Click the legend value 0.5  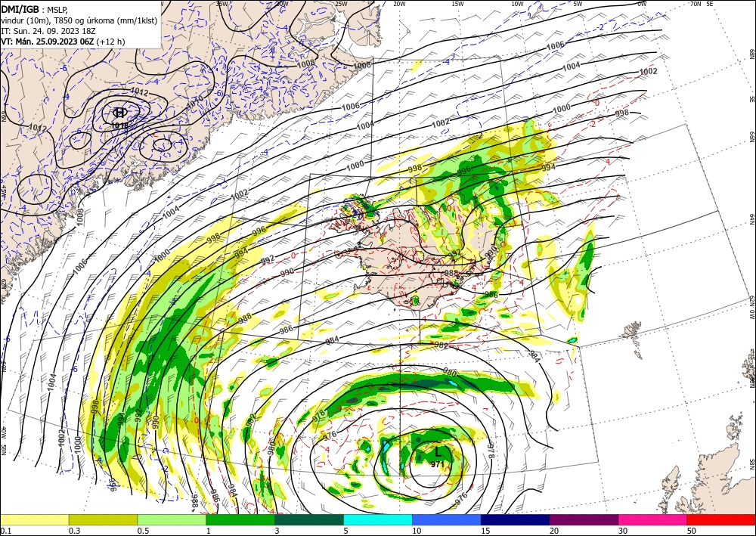[143, 531]
